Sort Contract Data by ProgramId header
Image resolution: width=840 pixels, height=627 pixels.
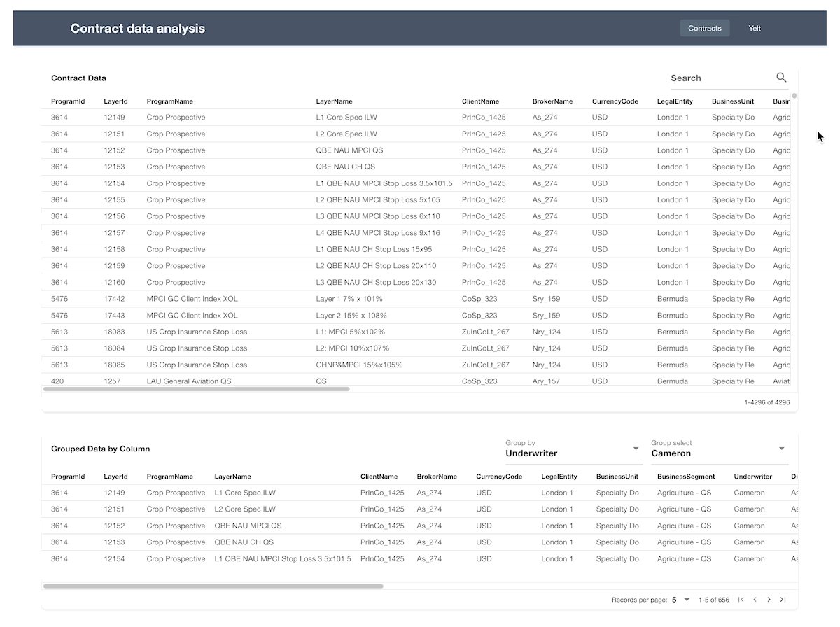[x=68, y=101]
